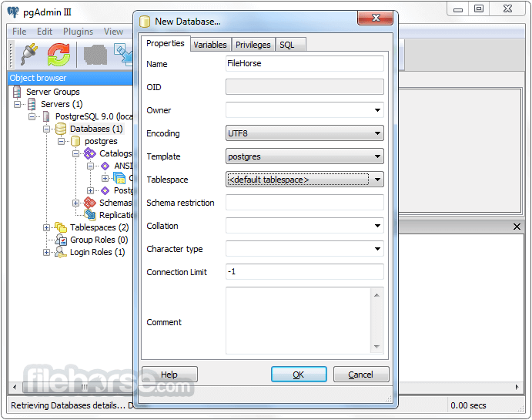Select the Login Roles icon
This screenshot has height=420, width=532.
[61, 252]
